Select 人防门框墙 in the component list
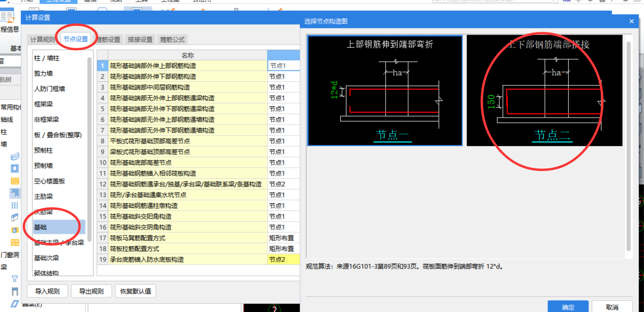The image size is (644, 312). click(50, 89)
